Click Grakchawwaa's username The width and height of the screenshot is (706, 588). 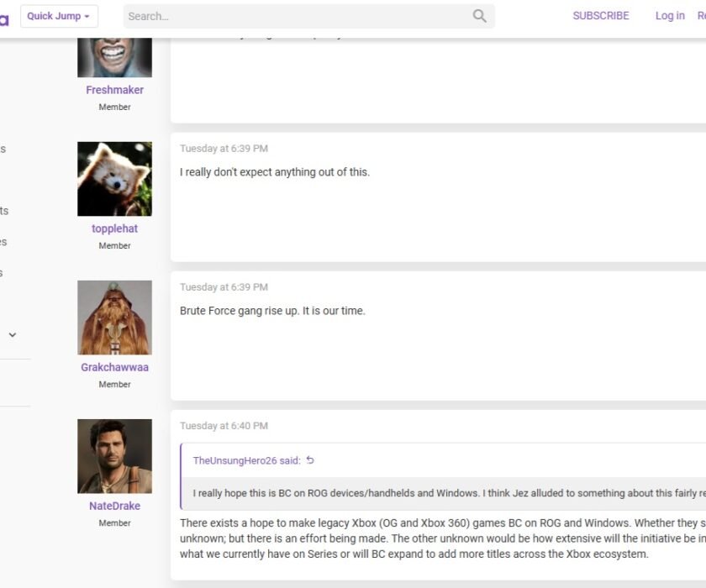pyautogui.click(x=114, y=366)
